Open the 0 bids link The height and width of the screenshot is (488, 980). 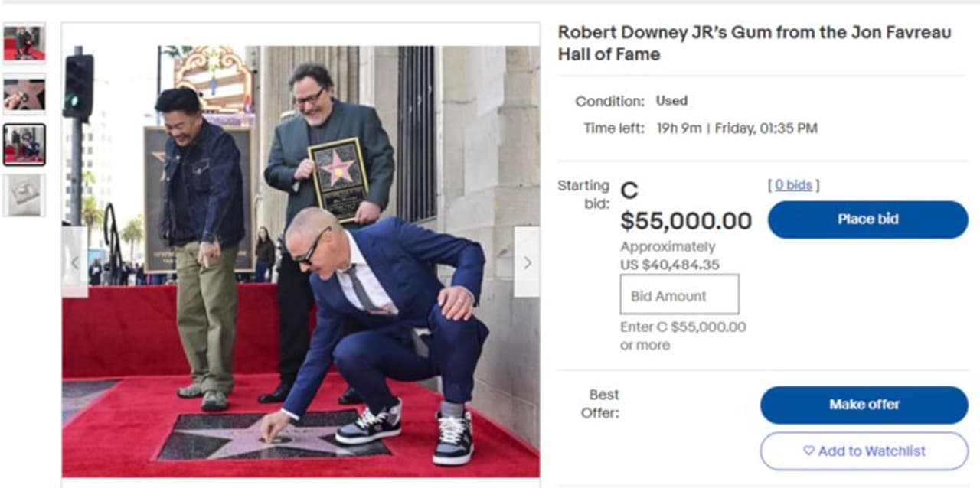pos(793,185)
